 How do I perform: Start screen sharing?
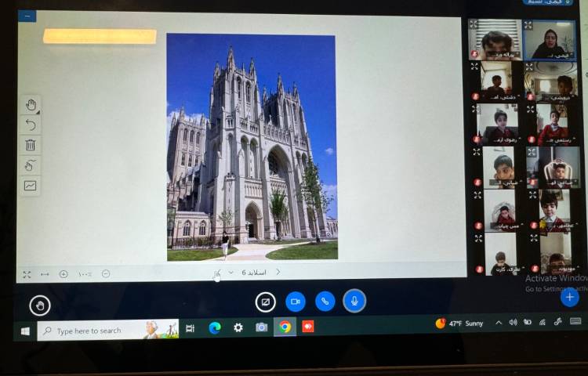(x=265, y=302)
